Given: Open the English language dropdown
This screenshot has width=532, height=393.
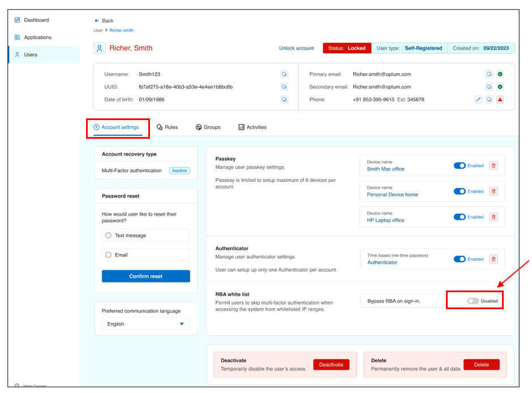Looking at the screenshot, I should (145, 324).
